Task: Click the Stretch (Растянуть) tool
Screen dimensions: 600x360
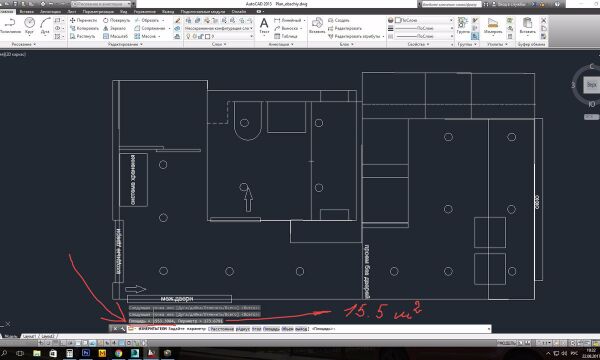Action: coord(82,36)
